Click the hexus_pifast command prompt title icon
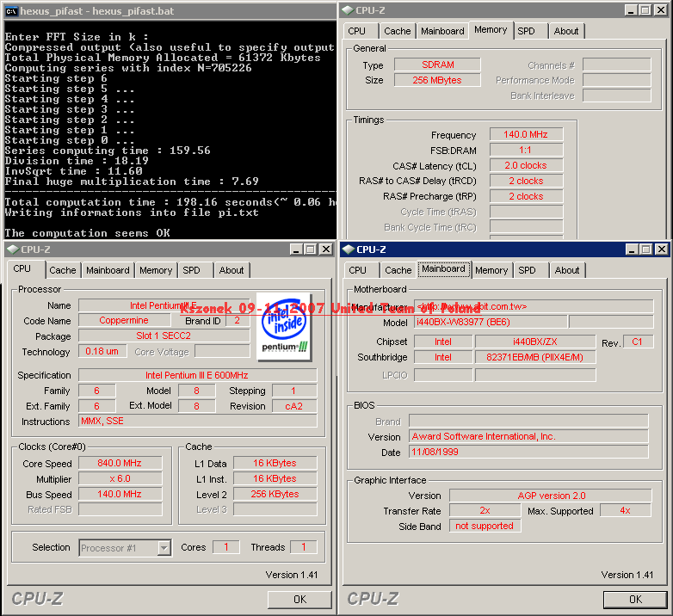The width and height of the screenshot is (673, 616). click(x=11, y=11)
